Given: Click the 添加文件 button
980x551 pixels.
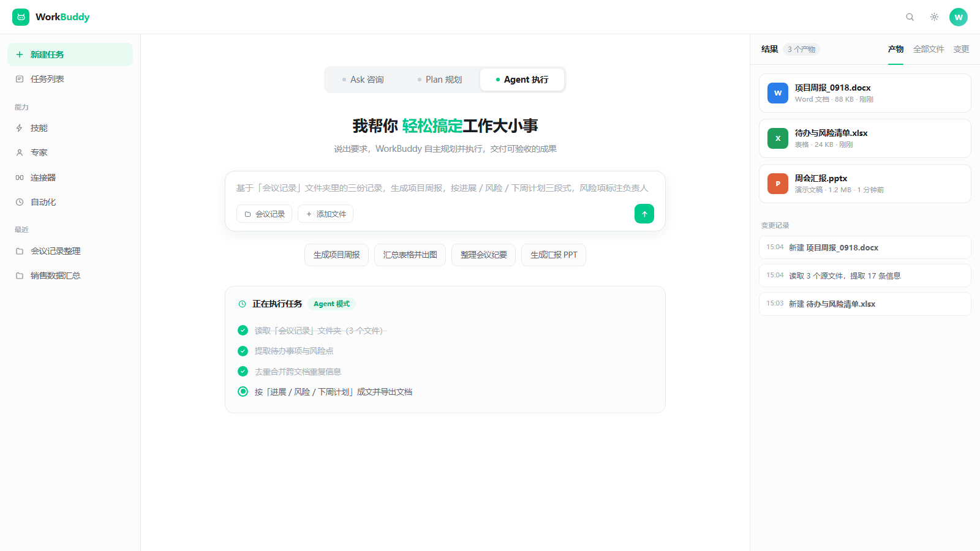Looking at the screenshot, I should 325,214.
